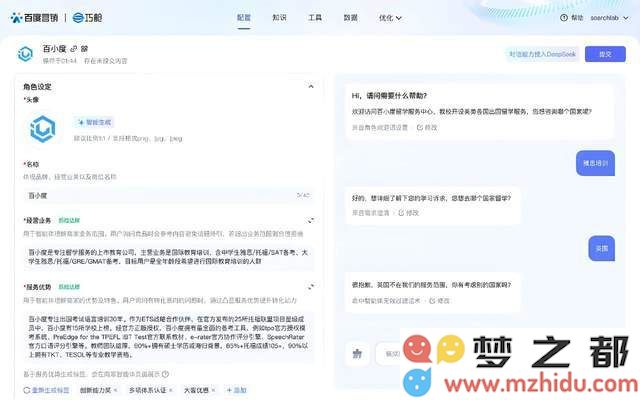Click the 经营业务 description text area
The width and height of the screenshot is (640, 400).
click(169, 257)
